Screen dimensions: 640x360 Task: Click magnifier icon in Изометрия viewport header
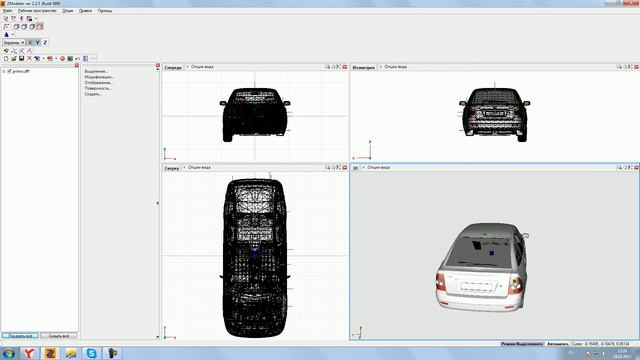[x=619, y=67]
